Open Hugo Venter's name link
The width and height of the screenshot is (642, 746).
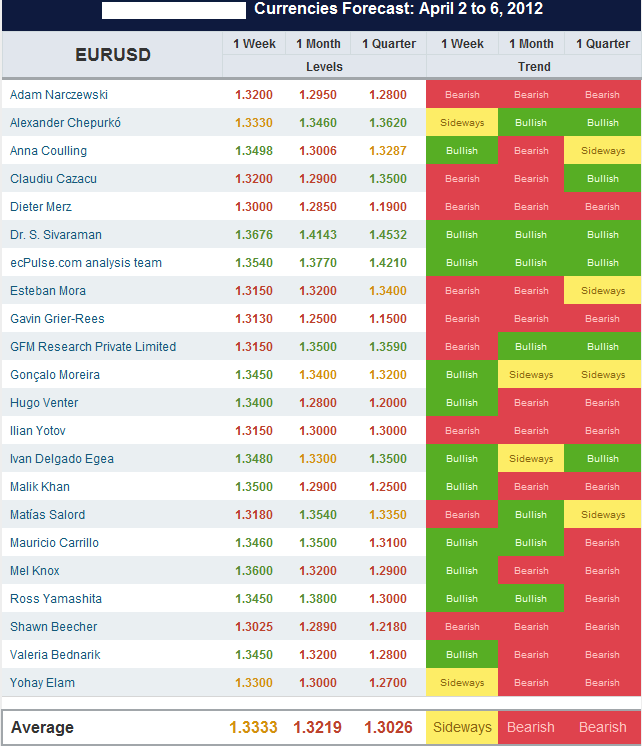[x=44, y=403]
